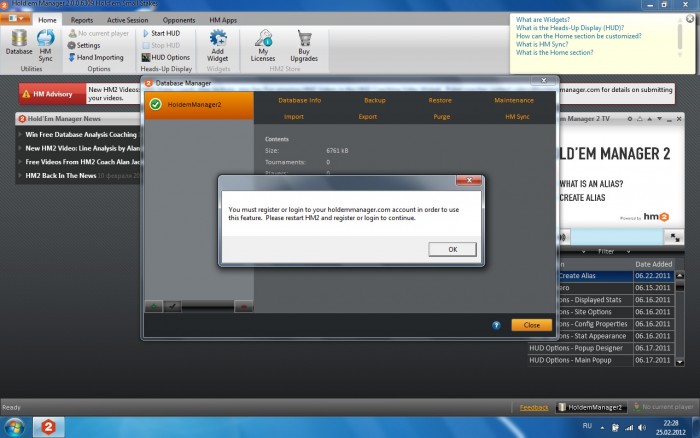Open Database Info section

tap(300, 100)
